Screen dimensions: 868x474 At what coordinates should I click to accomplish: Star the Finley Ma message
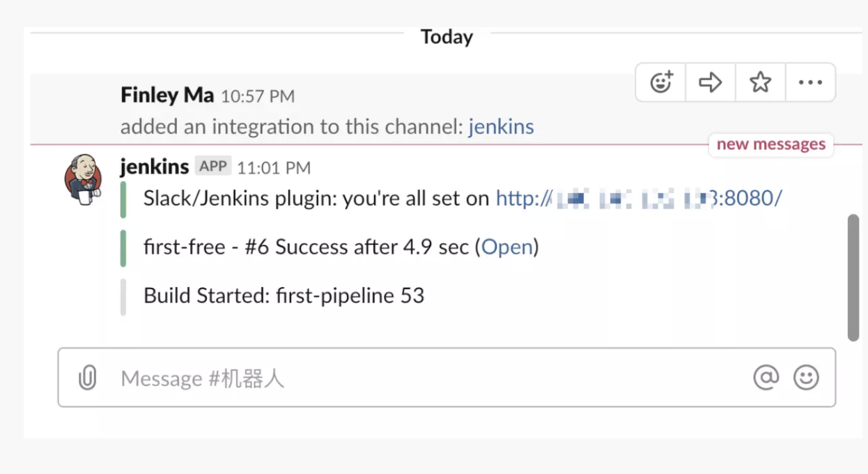(760, 82)
